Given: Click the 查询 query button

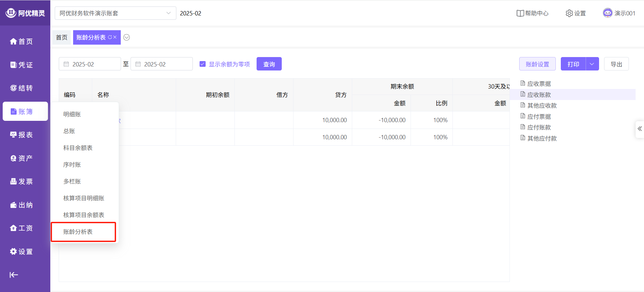Looking at the screenshot, I should [x=269, y=64].
